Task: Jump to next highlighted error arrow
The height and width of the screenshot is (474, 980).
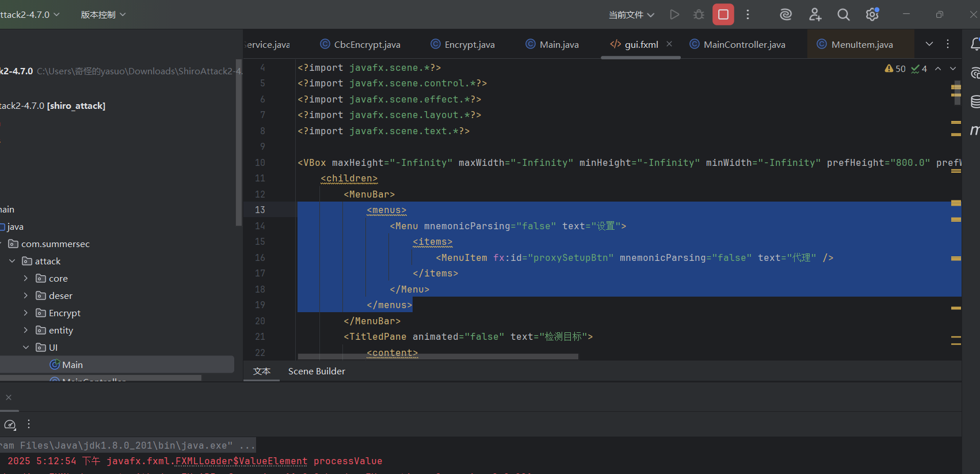Action: tap(953, 69)
